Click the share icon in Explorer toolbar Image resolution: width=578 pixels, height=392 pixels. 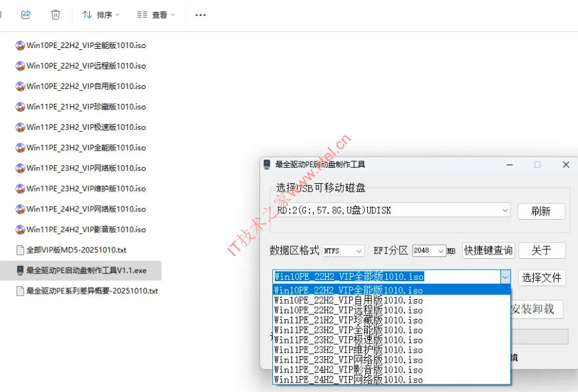tap(26, 14)
